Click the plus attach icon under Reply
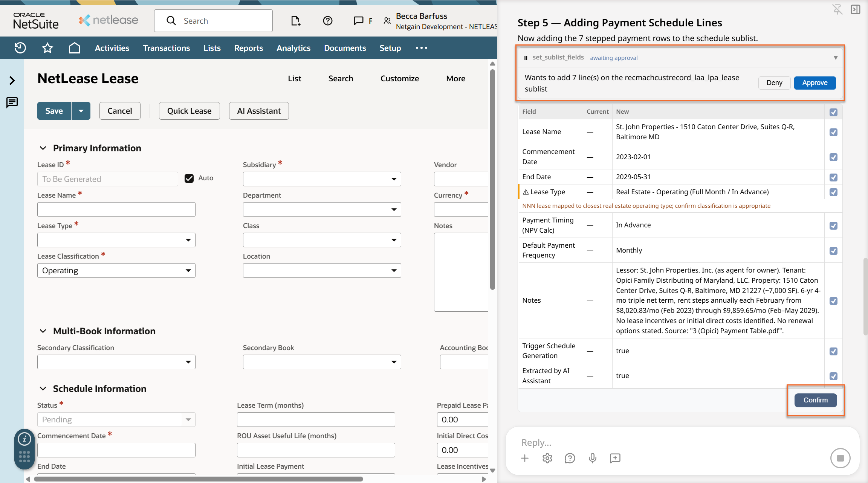The width and height of the screenshot is (868, 483). 525,458
